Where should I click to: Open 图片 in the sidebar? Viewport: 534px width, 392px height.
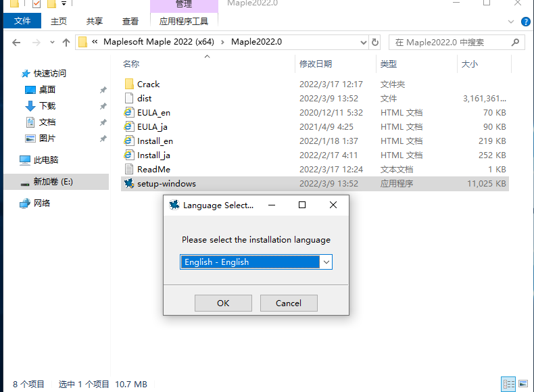47,139
